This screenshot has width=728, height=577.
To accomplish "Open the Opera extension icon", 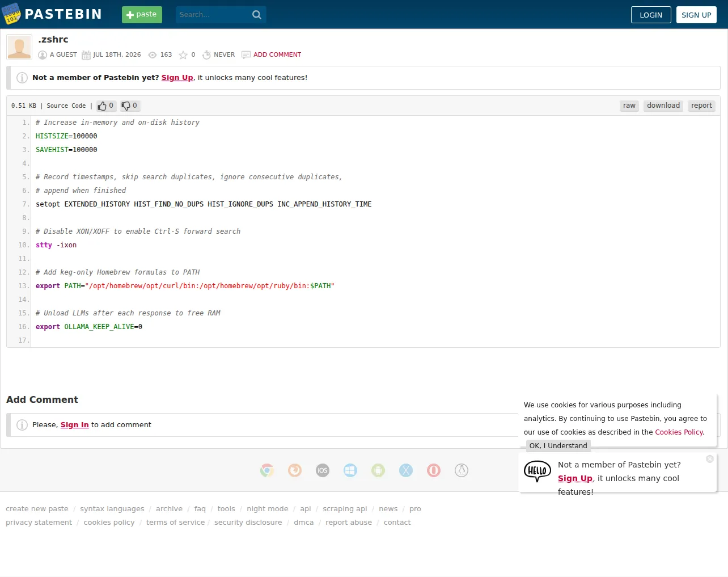I will click(434, 470).
